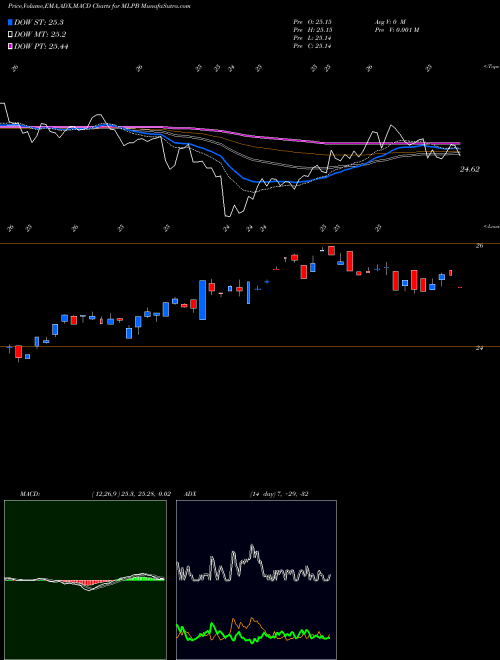Click the 'Pre O: 25.15' open value
This screenshot has width=500, height=660.
(312, 21)
